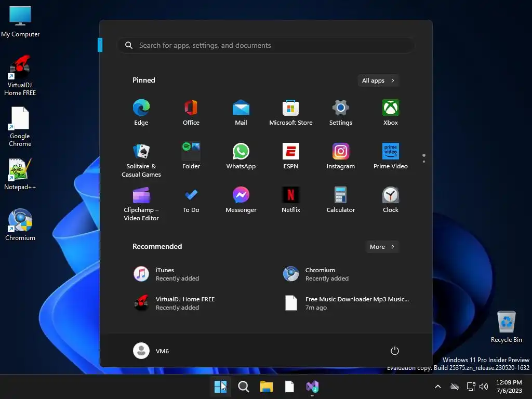
Task: Open the Mail app
Action: coord(241,112)
